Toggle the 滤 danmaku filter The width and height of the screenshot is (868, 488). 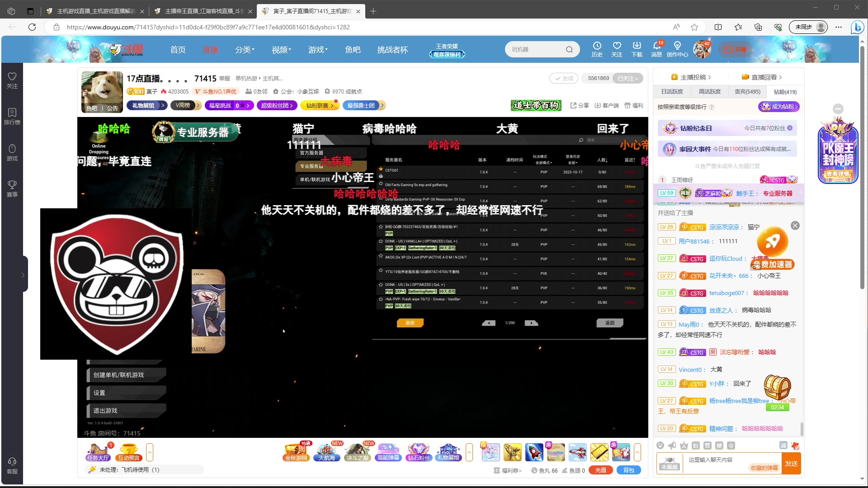(x=783, y=446)
